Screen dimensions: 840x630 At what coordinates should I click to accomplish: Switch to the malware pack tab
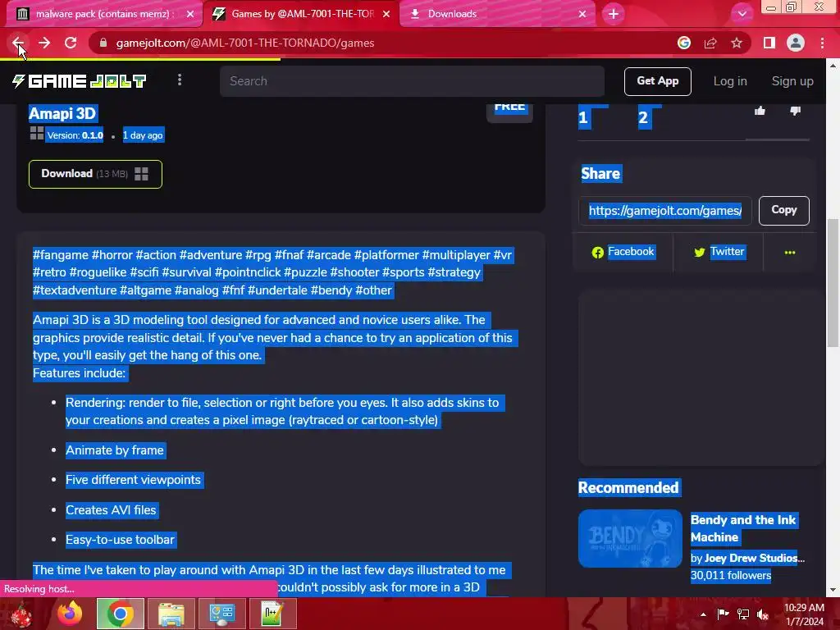pos(104,14)
